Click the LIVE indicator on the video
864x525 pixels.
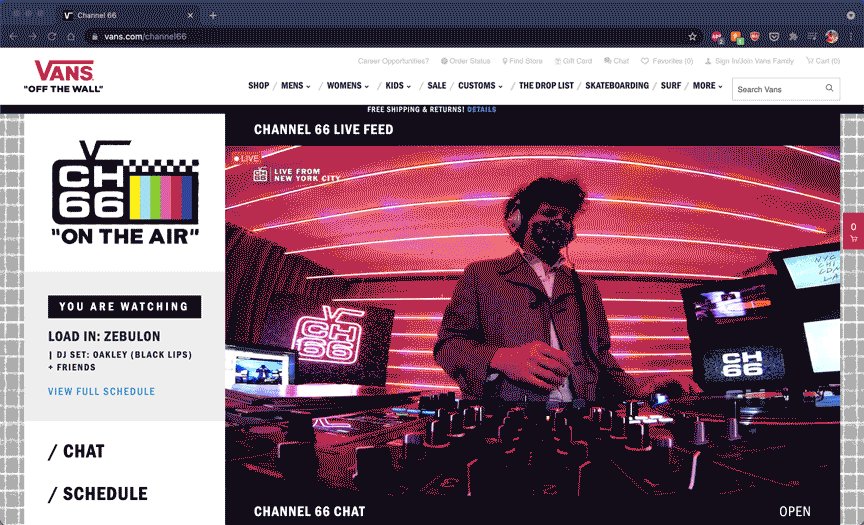tap(246, 159)
